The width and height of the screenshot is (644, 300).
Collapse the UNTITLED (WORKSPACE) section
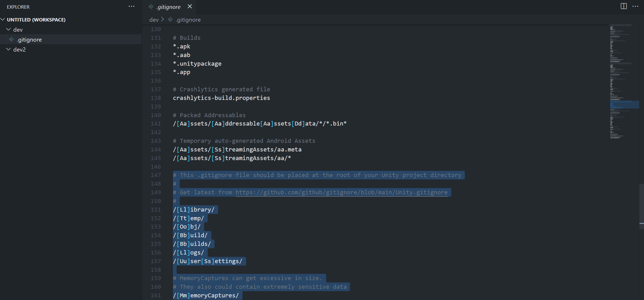pos(3,20)
